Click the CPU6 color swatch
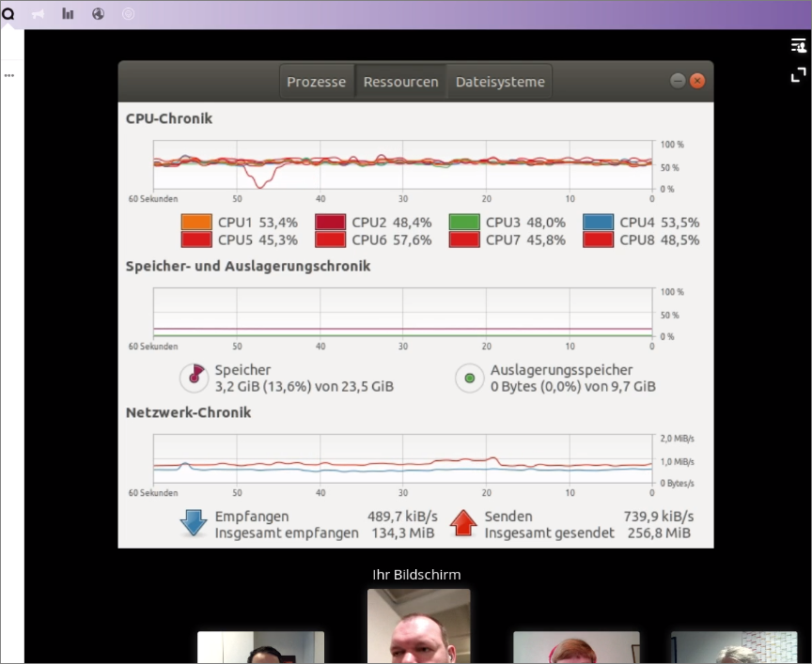This screenshot has width=812, height=664. [x=331, y=239]
